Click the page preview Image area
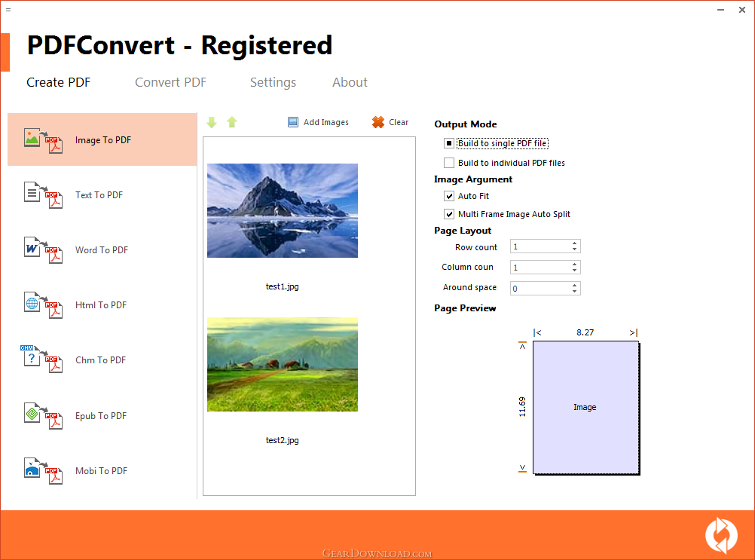 (x=585, y=407)
